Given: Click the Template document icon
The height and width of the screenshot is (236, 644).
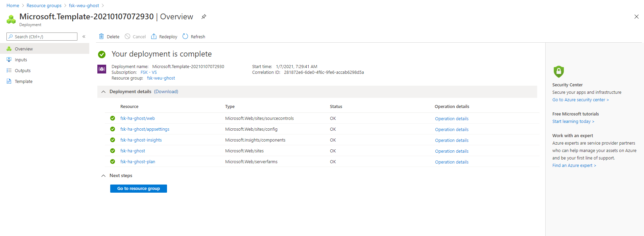Looking at the screenshot, I should click(9, 81).
